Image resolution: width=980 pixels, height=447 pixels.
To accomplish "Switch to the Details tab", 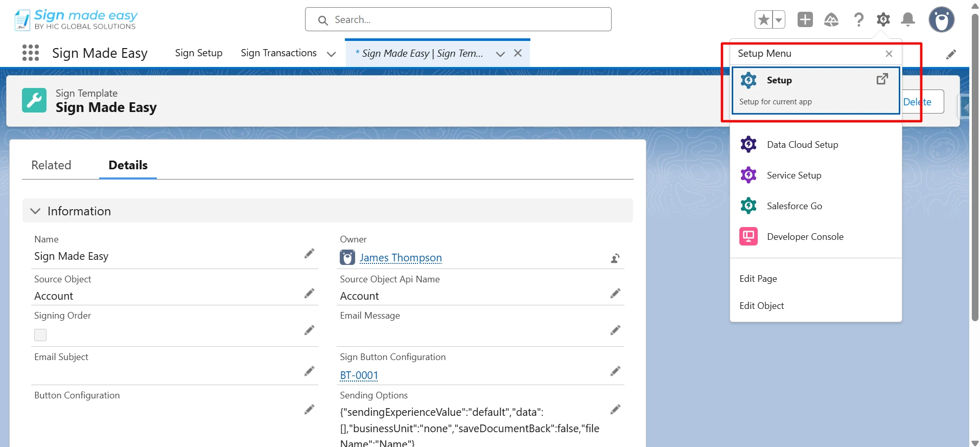I will [128, 165].
